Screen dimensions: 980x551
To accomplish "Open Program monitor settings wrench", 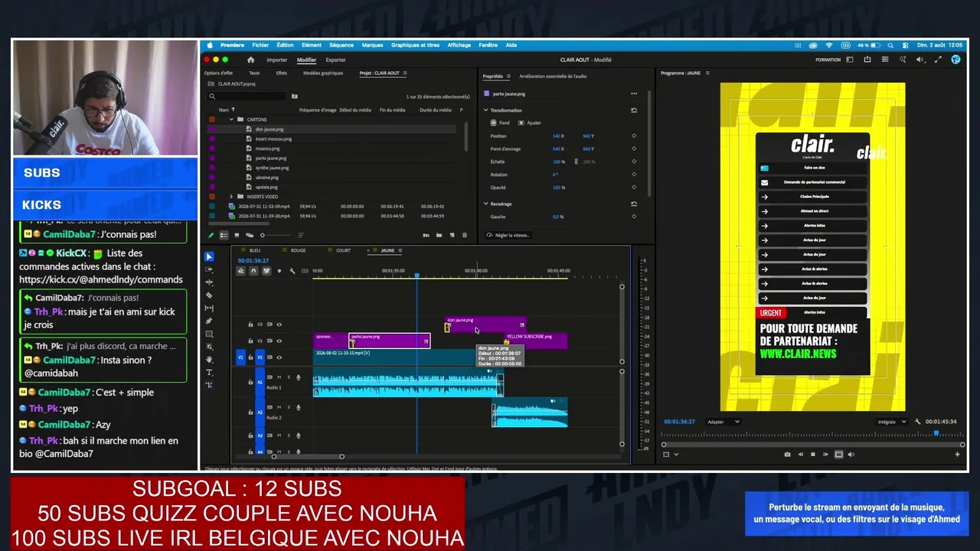I will [x=917, y=422].
